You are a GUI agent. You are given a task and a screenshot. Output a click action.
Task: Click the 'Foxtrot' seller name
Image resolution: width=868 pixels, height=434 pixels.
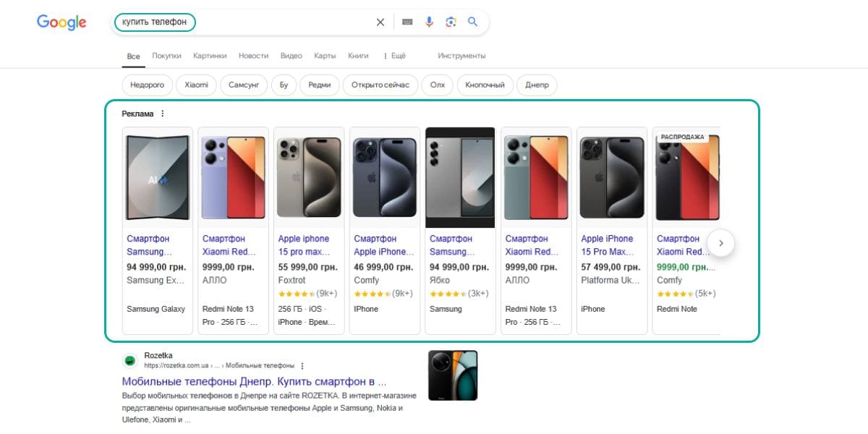click(292, 280)
